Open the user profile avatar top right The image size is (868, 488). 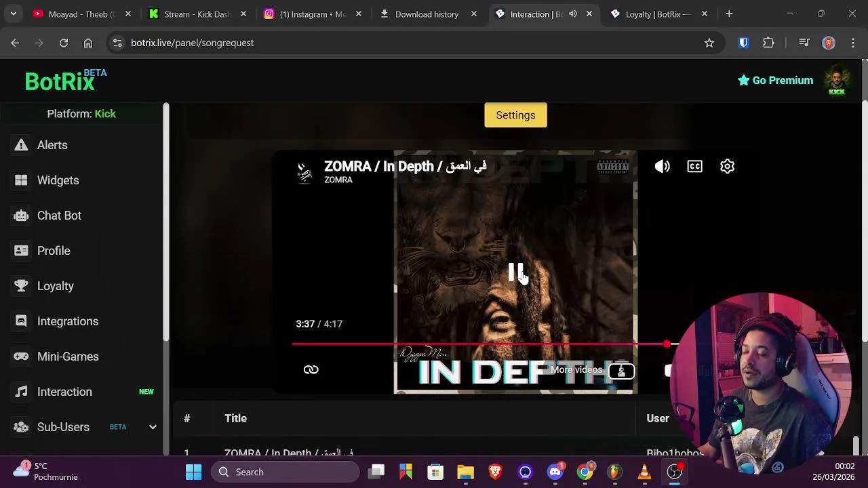click(837, 81)
